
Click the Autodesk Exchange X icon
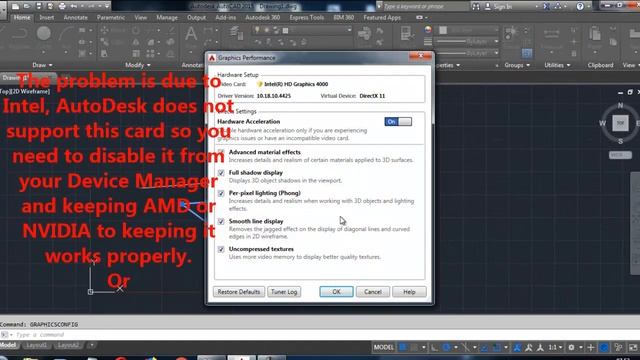(x=547, y=6)
